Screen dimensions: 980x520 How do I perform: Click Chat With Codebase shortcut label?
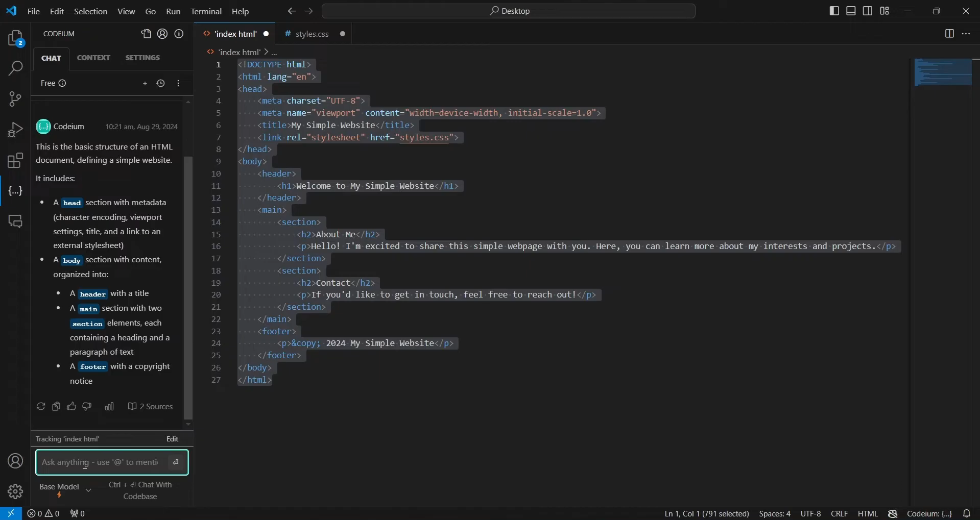[141, 490]
